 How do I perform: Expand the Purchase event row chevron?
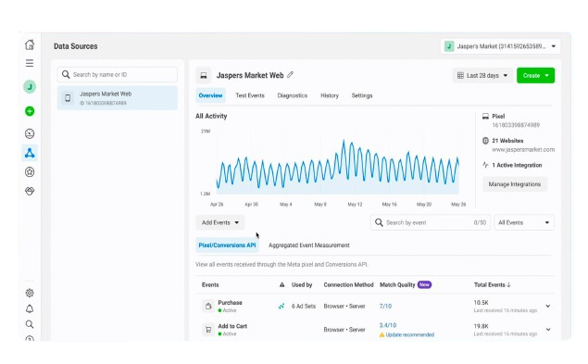pyautogui.click(x=548, y=307)
